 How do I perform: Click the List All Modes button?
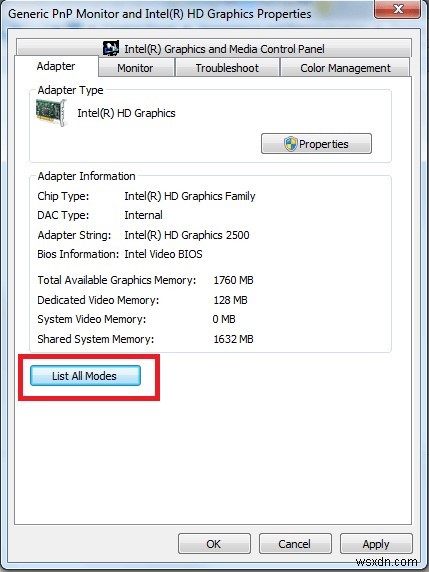(x=85, y=376)
